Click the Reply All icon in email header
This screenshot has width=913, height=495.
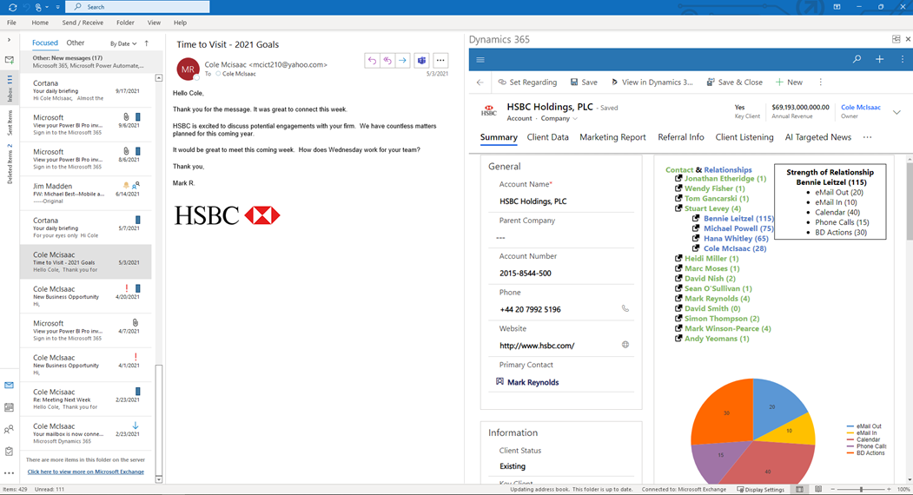(387, 60)
